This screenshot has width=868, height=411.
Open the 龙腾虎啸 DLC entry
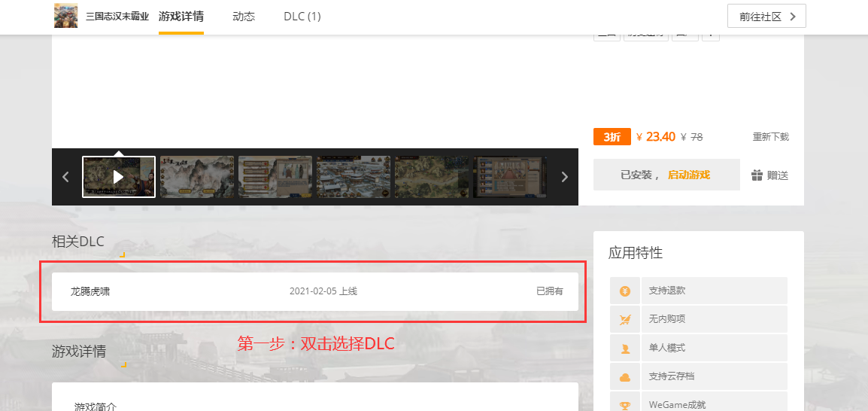[315, 291]
